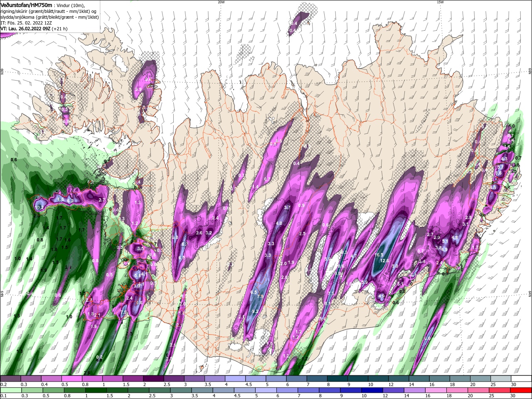Select the snow scale swatch starting at 12
This screenshot has width=532, height=399.
pos(398,379)
